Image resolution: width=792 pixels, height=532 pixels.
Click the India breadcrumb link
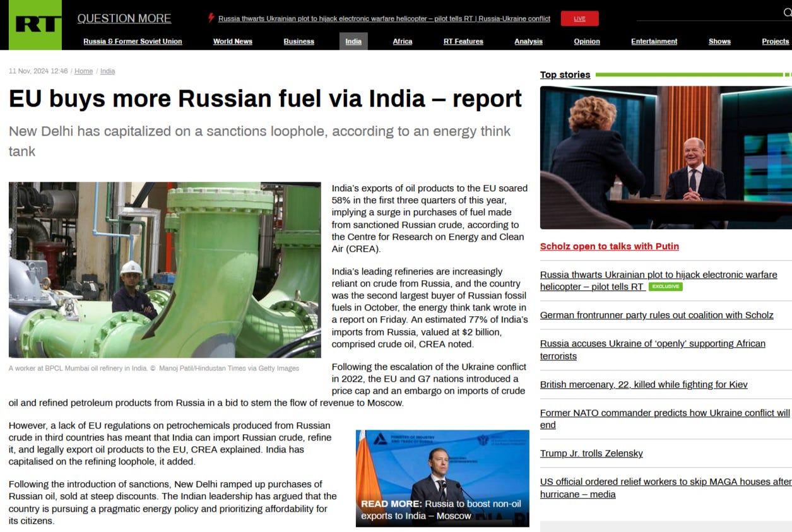tap(107, 71)
